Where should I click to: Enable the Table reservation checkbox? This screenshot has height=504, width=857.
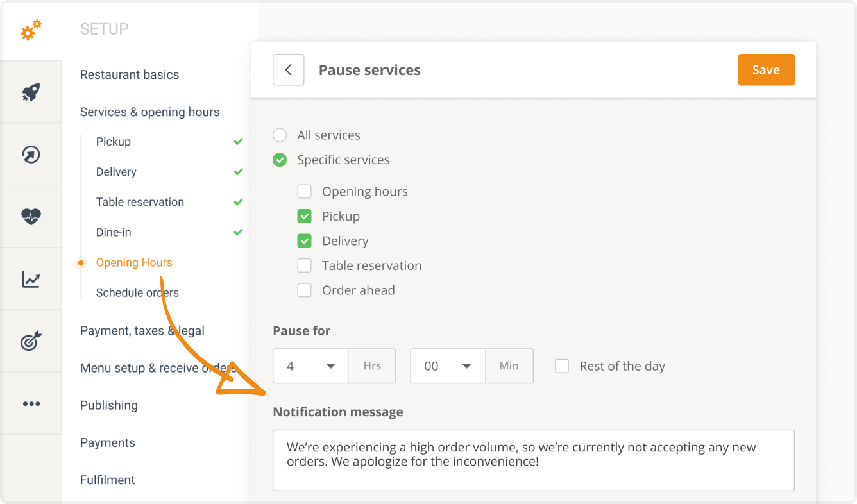304,265
